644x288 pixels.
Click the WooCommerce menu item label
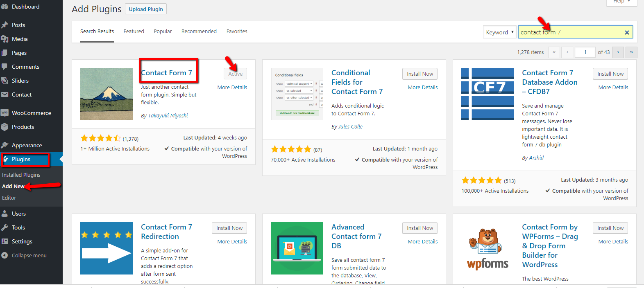click(x=32, y=113)
